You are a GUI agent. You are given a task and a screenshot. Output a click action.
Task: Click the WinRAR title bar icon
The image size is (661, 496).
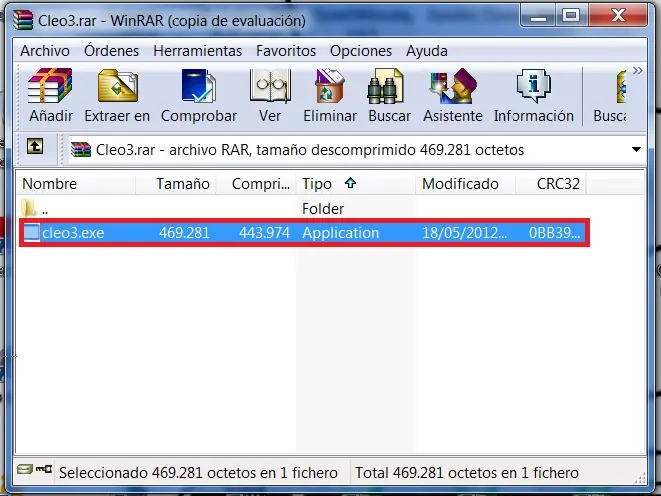point(22,20)
